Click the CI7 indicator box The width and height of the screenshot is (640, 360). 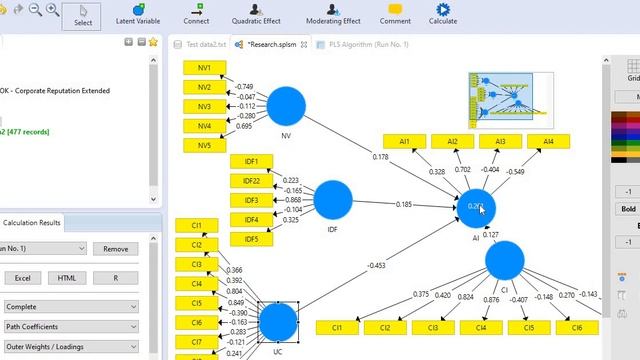[x=197, y=342]
